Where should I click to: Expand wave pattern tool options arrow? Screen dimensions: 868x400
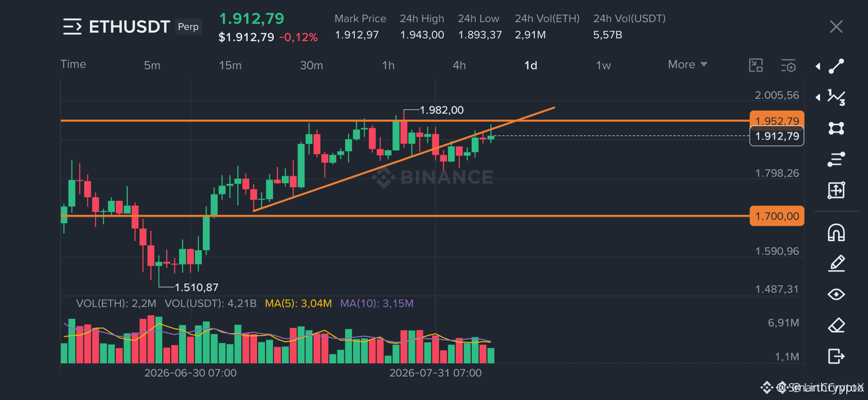[818, 97]
